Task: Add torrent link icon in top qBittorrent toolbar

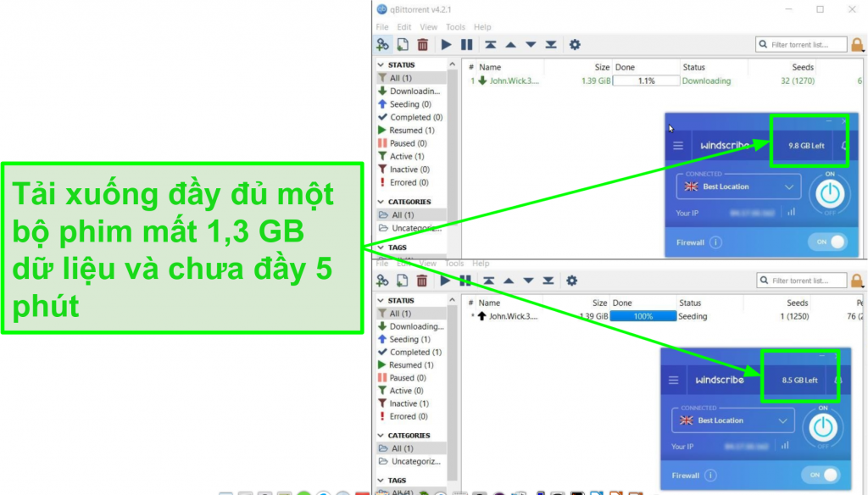Action: [382, 45]
